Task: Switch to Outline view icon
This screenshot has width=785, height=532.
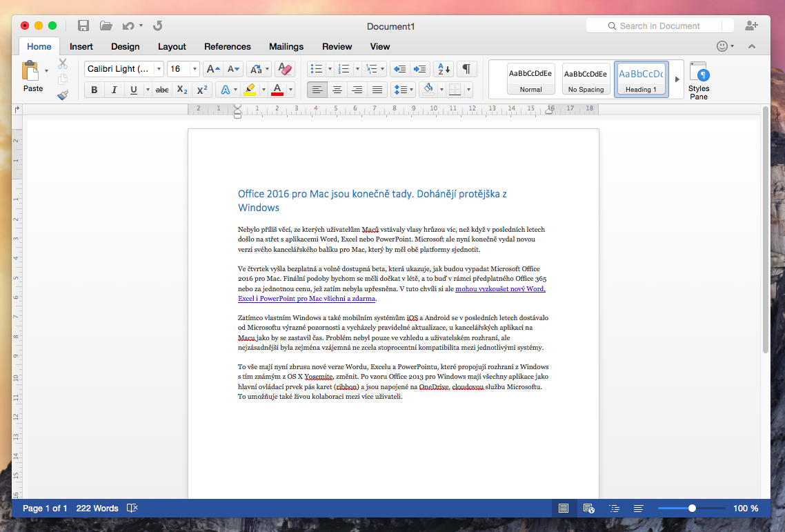Action: [614, 508]
